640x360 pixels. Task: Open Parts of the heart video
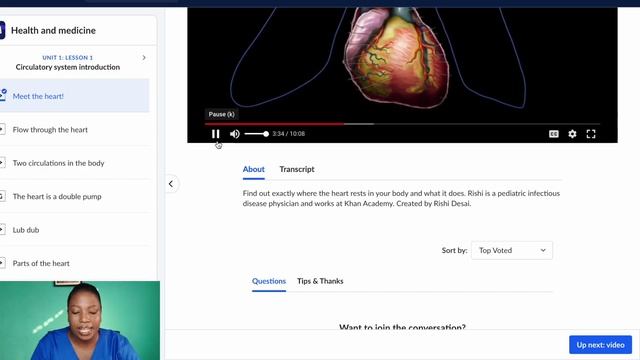click(x=41, y=263)
